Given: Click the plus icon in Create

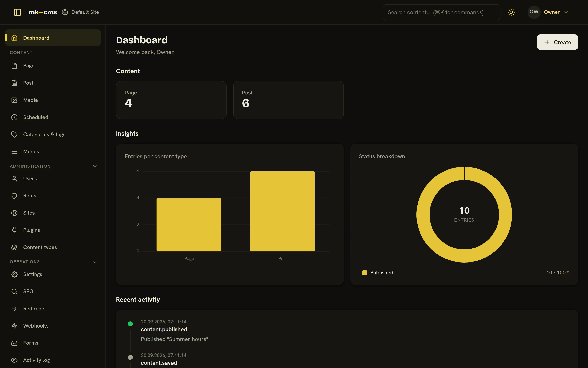Looking at the screenshot, I should 547,42.
